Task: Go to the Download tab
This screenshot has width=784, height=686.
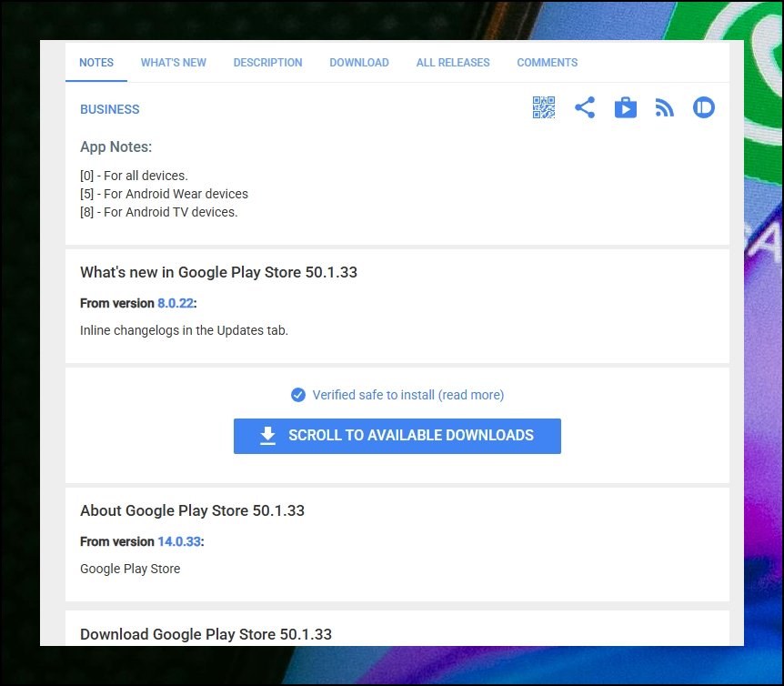Action: click(x=359, y=63)
